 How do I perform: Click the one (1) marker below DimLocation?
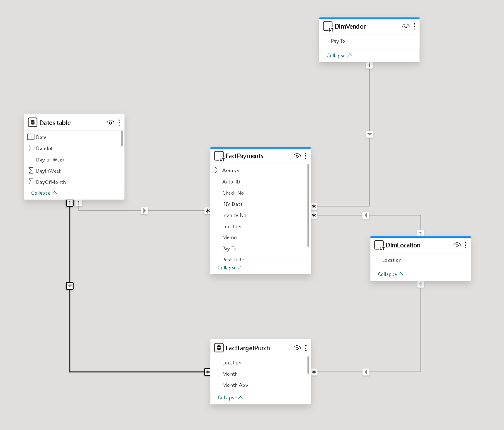421,284
